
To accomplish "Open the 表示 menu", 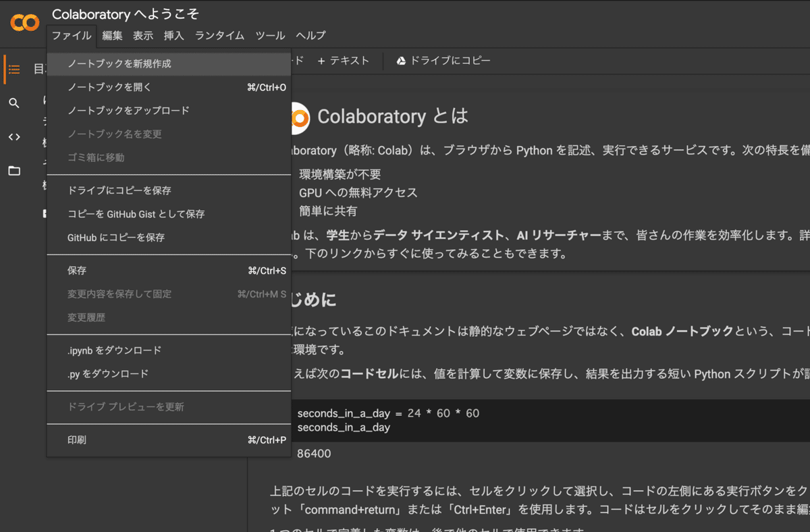I will pyautogui.click(x=143, y=36).
